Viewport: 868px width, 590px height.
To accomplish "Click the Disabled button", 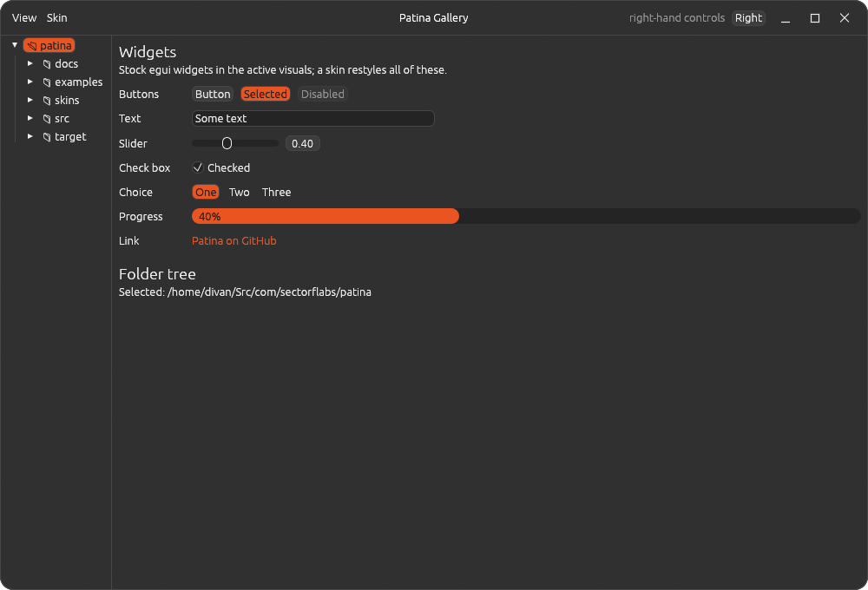I will coord(323,94).
